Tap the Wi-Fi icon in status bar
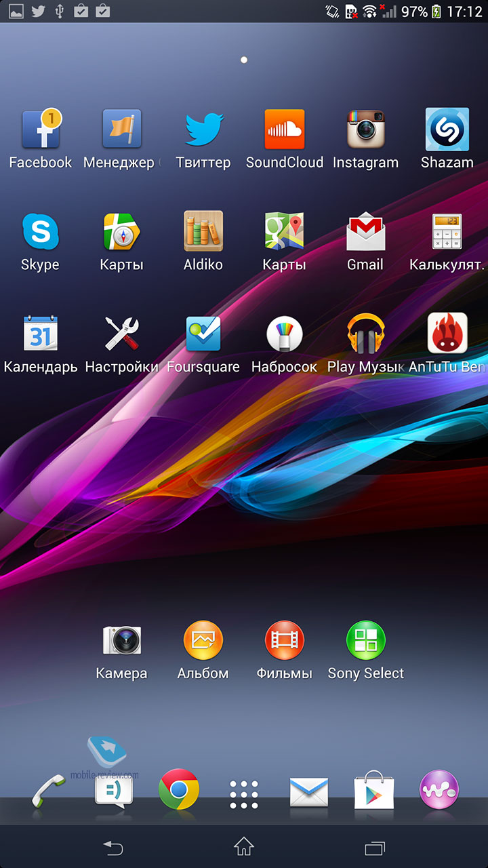The width and height of the screenshot is (488, 868). point(369,12)
